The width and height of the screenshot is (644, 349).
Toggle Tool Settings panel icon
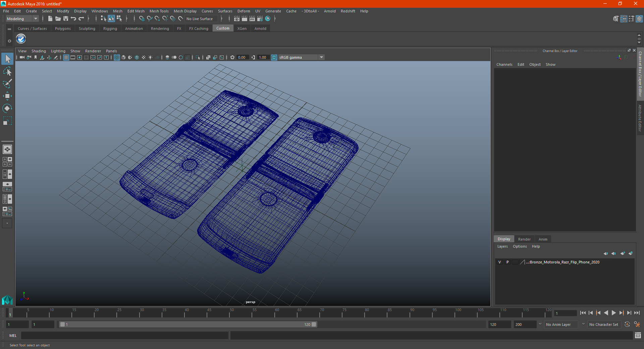pyautogui.click(x=631, y=19)
